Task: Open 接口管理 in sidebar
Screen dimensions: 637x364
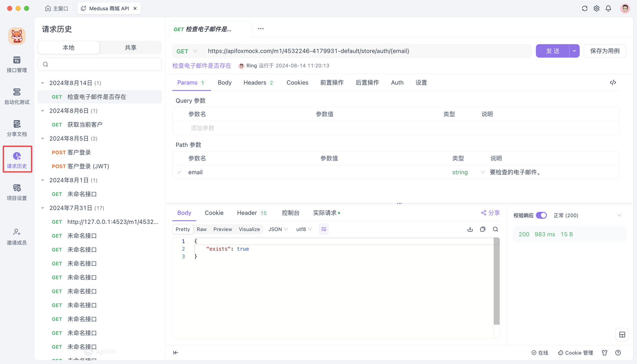Action: click(x=17, y=64)
